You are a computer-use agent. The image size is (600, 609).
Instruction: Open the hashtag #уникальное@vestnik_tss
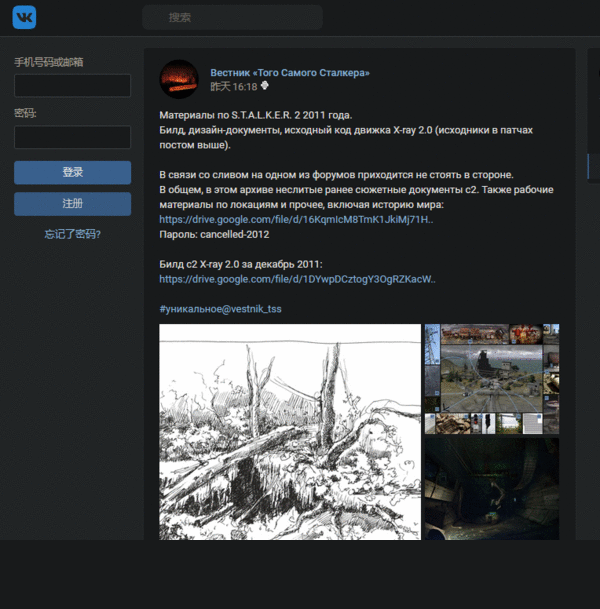click(x=220, y=309)
